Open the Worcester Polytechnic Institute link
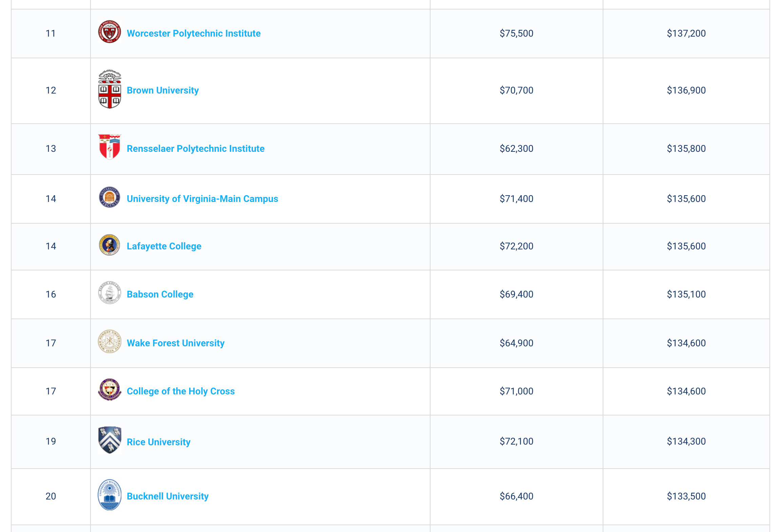The width and height of the screenshot is (781, 532). 194,33
